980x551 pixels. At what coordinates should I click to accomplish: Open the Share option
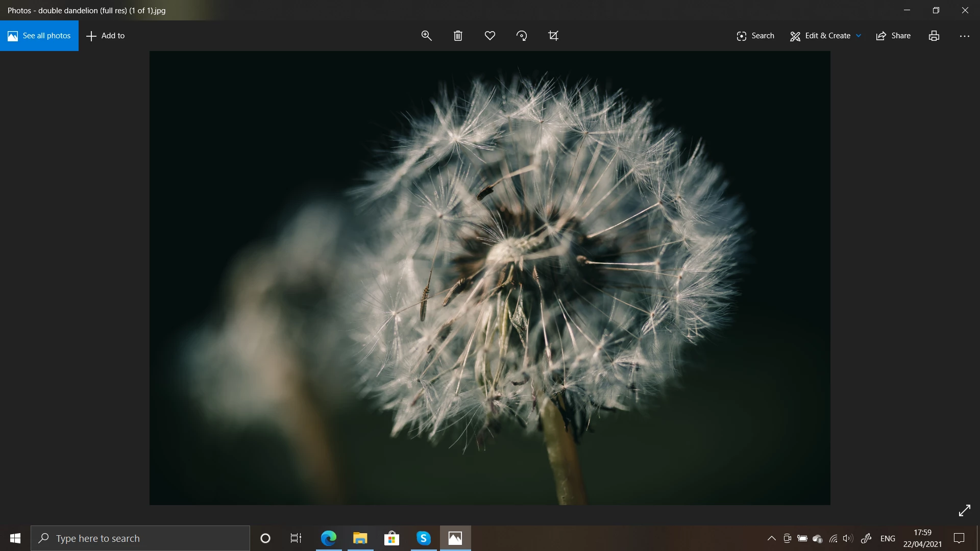click(x=893, y=36)
